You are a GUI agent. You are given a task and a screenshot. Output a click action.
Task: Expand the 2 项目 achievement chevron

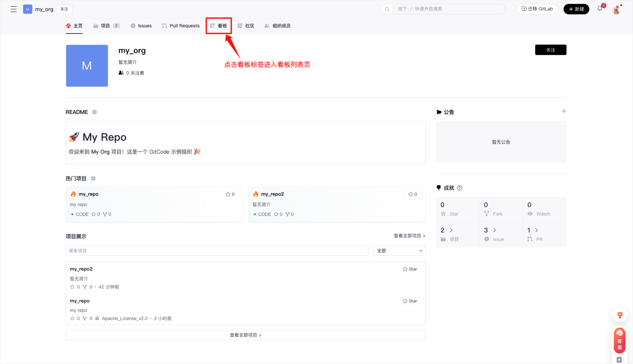click(x=451, y=230)
